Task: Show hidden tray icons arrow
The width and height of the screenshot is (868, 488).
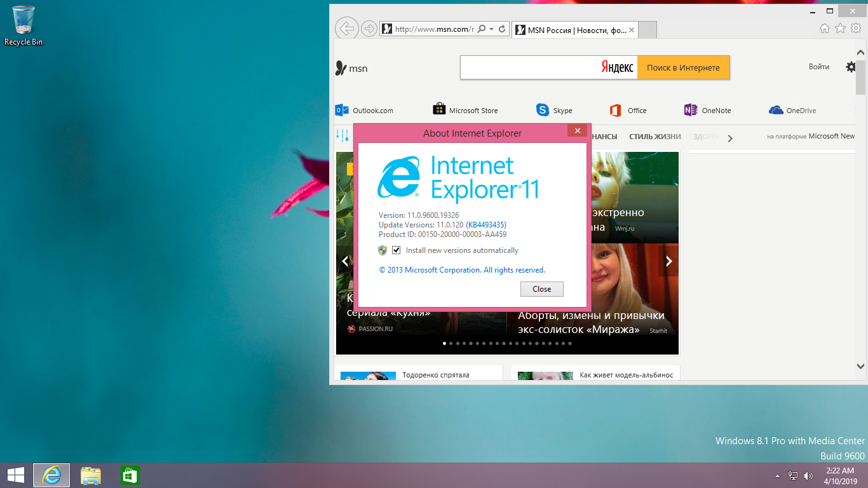Action: (778, 475)
